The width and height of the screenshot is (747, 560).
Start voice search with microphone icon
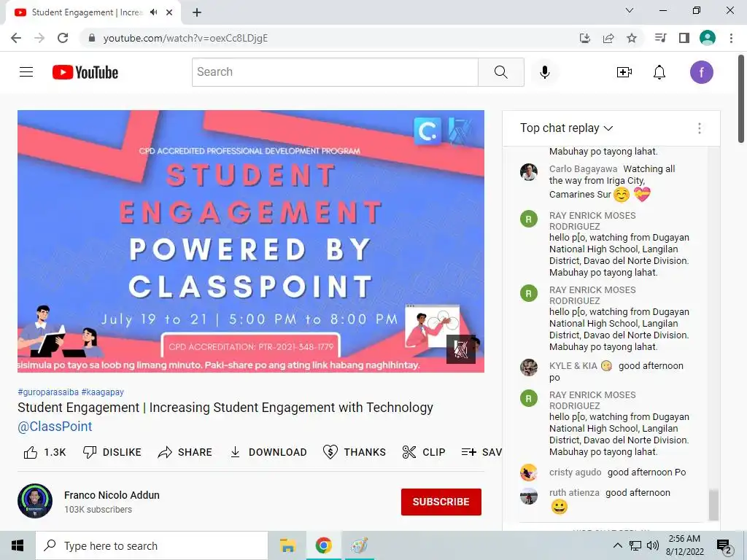[545, 72]
